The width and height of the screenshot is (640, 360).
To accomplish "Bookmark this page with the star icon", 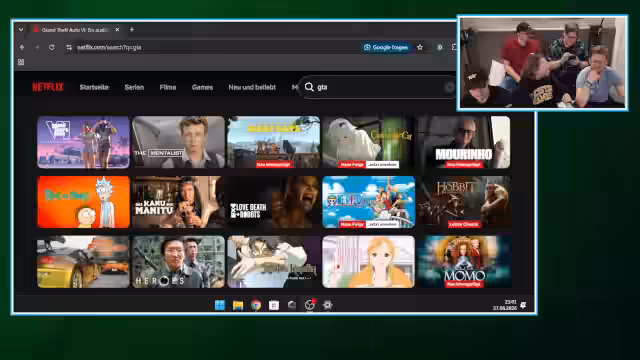I will 420,47.
